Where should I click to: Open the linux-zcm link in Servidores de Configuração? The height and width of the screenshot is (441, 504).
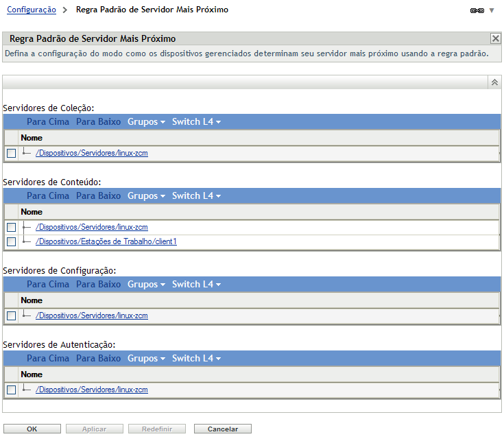coord(92,315)
